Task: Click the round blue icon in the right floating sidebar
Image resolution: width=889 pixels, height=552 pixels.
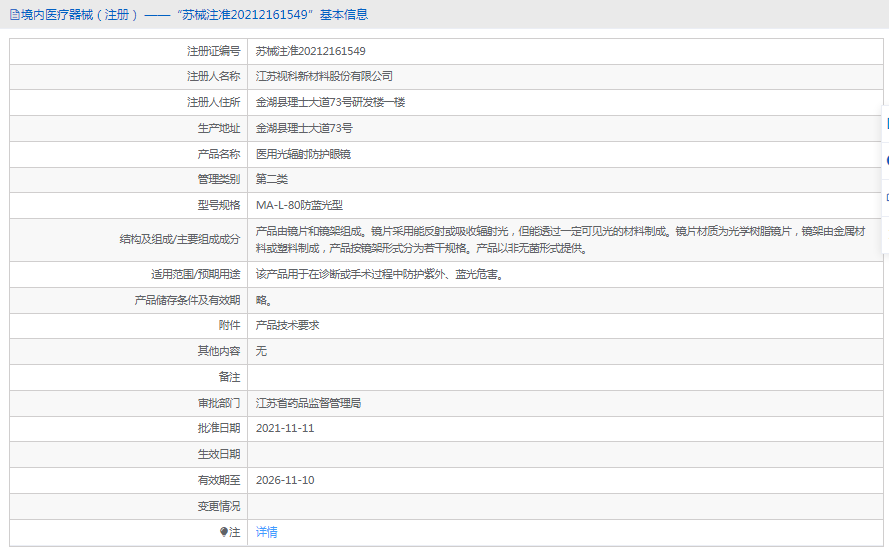Action: click(x=886, y=160)
